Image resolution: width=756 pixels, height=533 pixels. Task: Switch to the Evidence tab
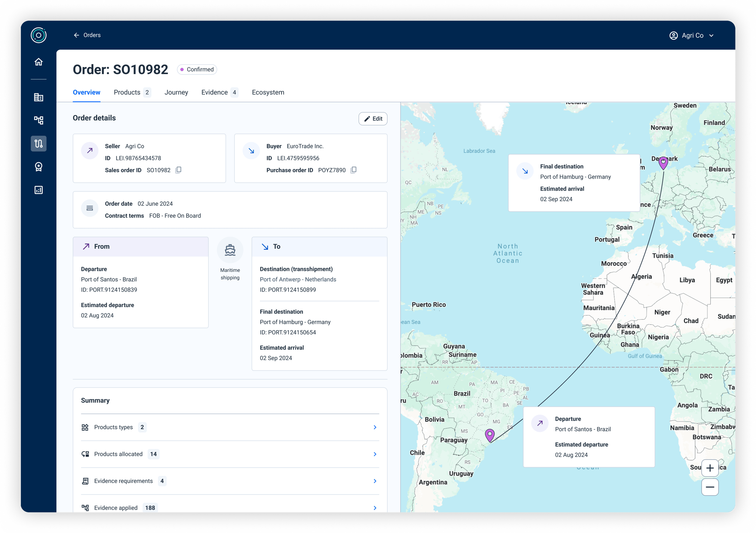tap(220, 93)
